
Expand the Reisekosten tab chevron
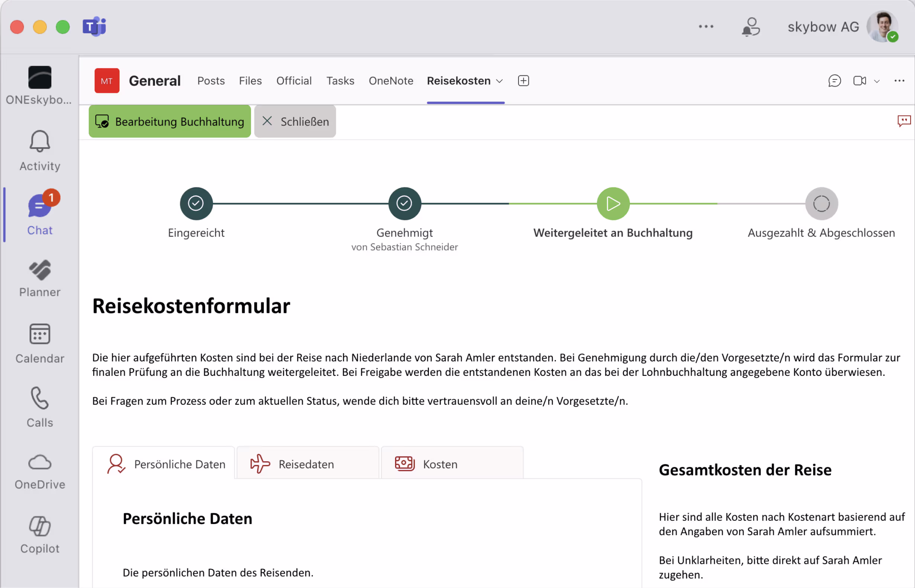[499, 81]
